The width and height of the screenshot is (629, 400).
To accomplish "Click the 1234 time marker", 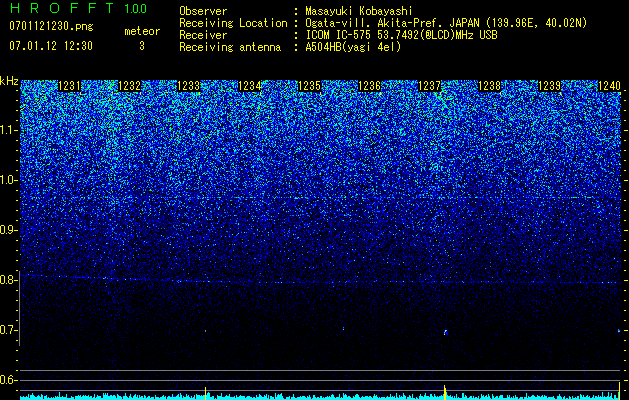I will pyautogui.click(x=250, y=86).
